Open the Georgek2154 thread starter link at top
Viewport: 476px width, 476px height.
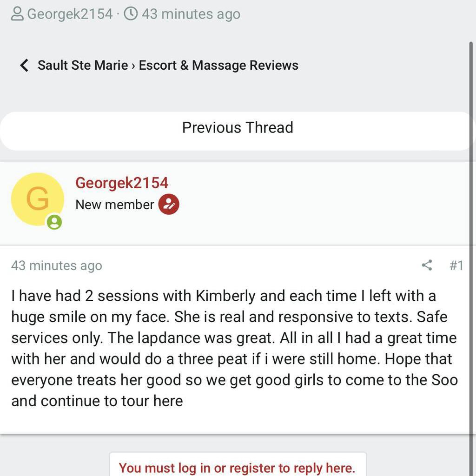pos(70,14)
